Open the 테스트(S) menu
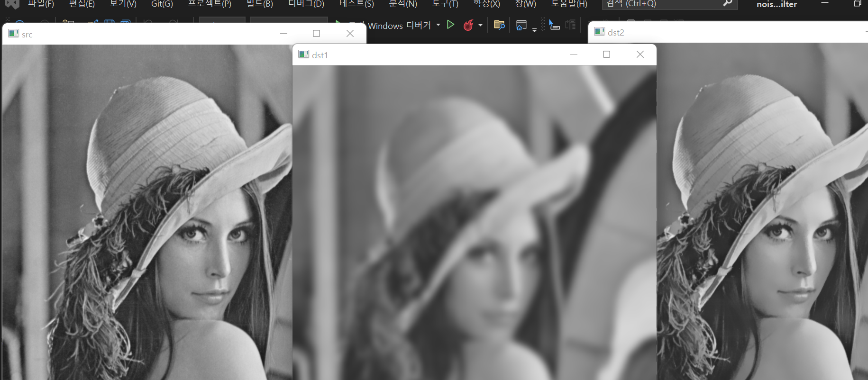 (356, 4)
